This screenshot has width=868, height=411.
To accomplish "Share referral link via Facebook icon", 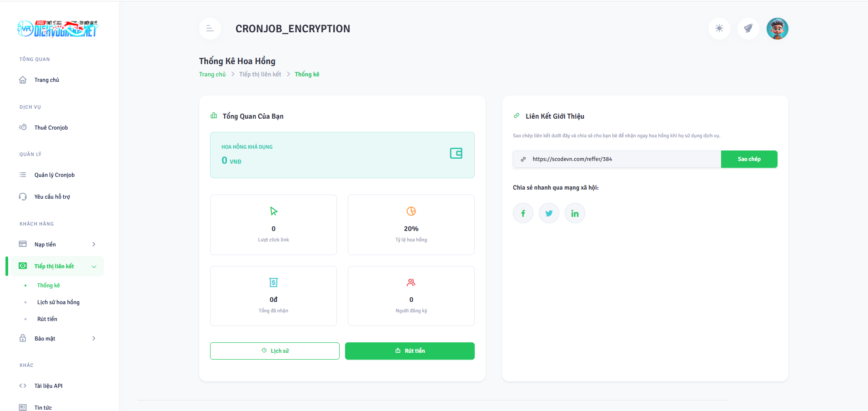I will pyautogui.click(x=523, y=213).
